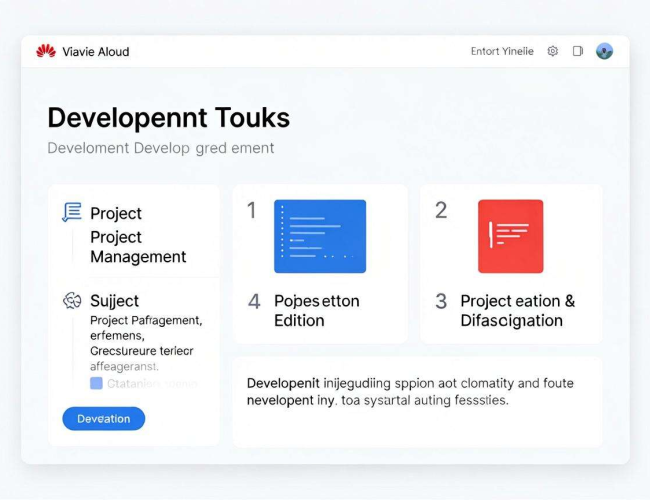
Task: Open the Popesetton Edition card label
Action: pos(317,311)
